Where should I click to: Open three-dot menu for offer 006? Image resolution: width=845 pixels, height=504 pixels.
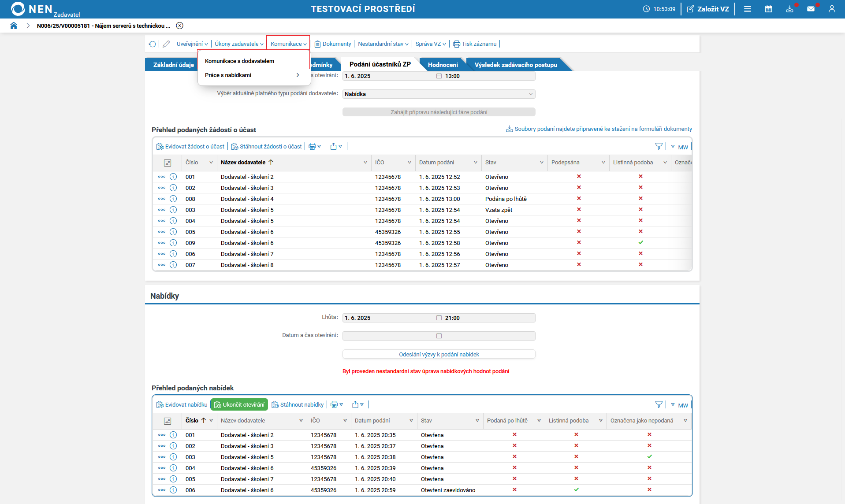pos(162,490)
